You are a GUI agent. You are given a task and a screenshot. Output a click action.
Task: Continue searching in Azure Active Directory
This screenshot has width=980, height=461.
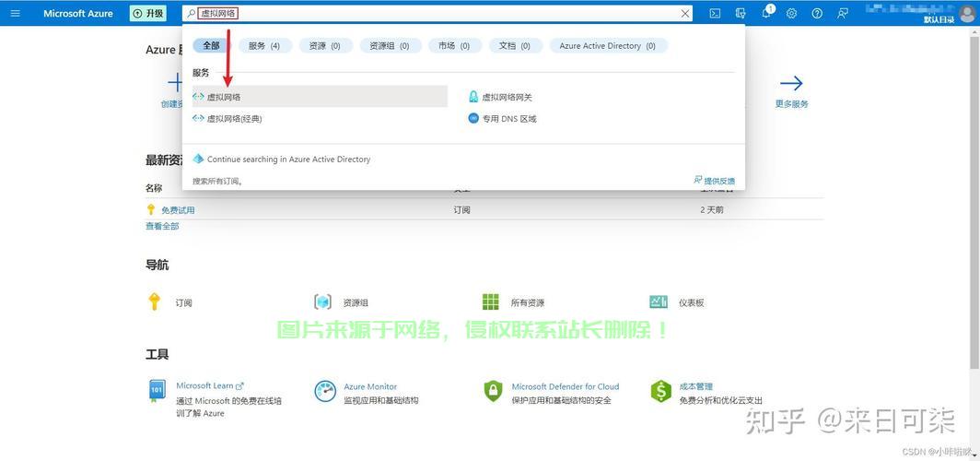[x=289, y=159]
